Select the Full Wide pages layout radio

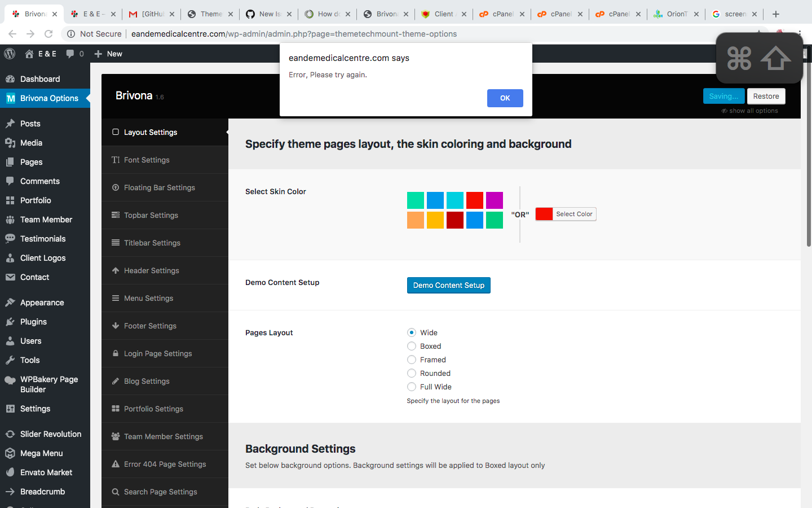(412, 387)
